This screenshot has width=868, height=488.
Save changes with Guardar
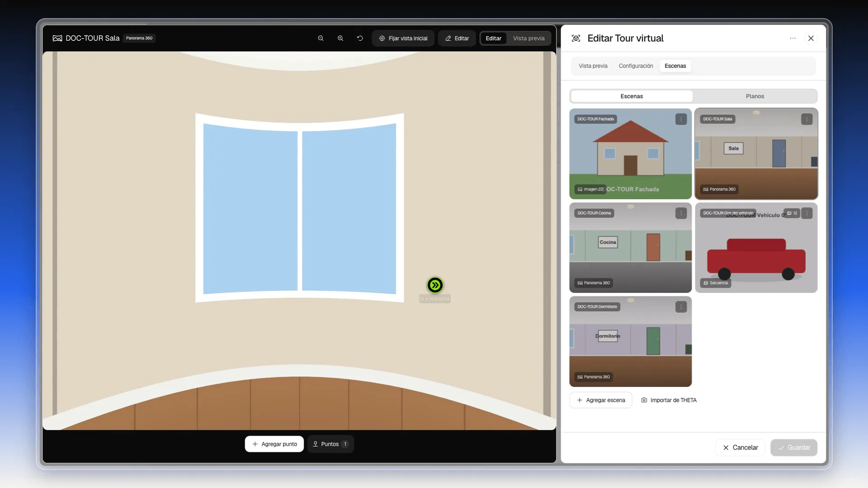coord(794,448)
